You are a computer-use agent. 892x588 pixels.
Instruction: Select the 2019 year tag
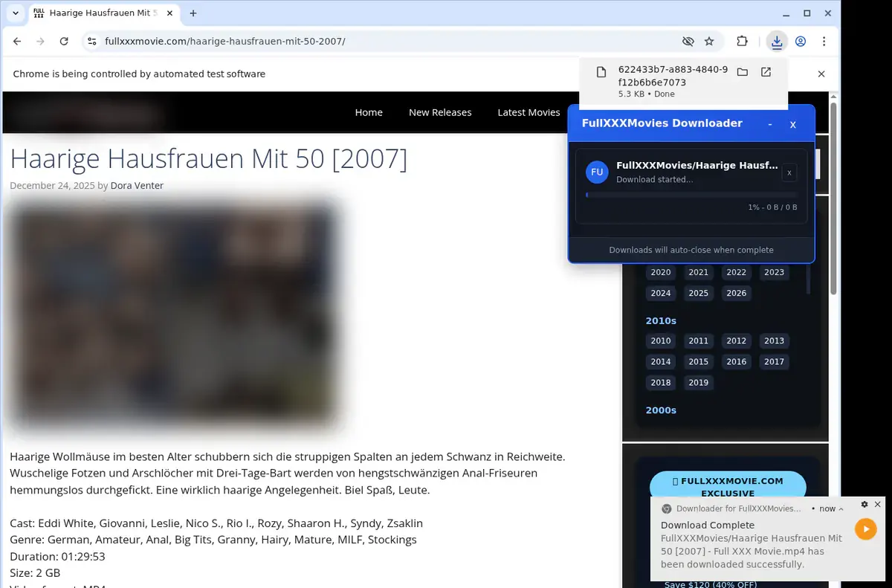click(699, 382)
